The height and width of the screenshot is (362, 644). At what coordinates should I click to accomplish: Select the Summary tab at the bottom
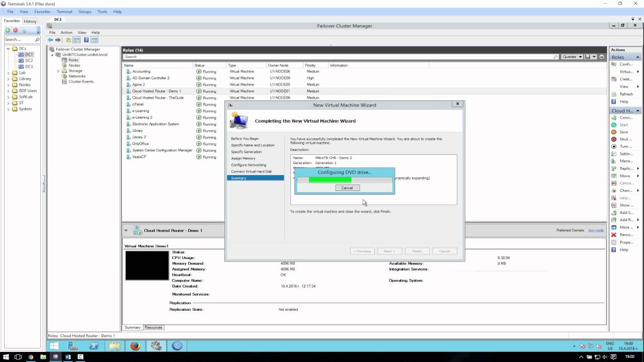click(133, 327)
